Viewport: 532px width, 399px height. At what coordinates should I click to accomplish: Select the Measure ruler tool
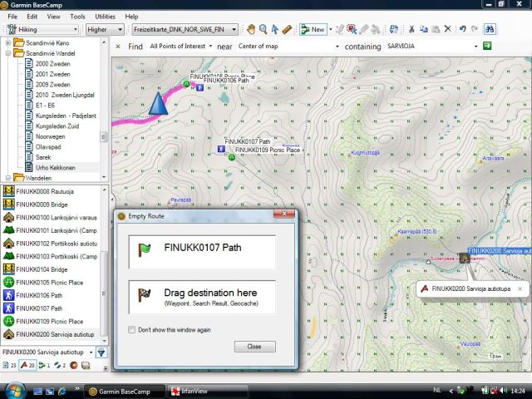(287, 29)
